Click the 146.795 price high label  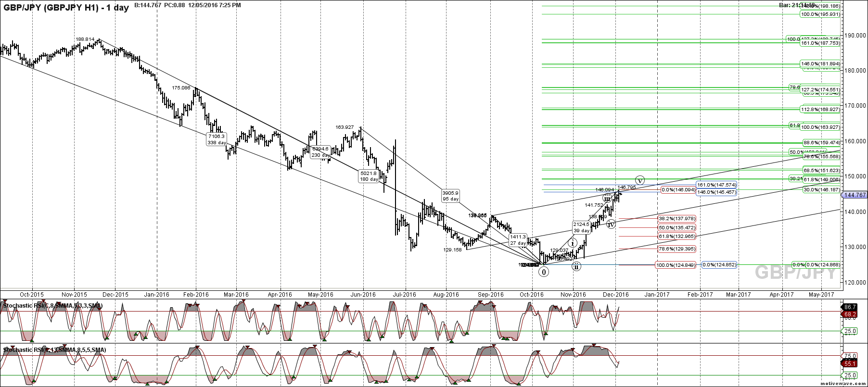(627, 187)
